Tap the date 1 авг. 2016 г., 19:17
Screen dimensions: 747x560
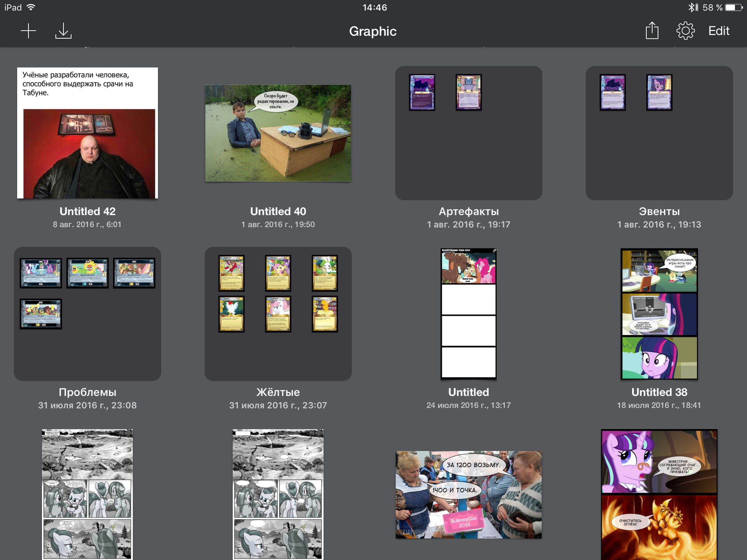point(469,225)
